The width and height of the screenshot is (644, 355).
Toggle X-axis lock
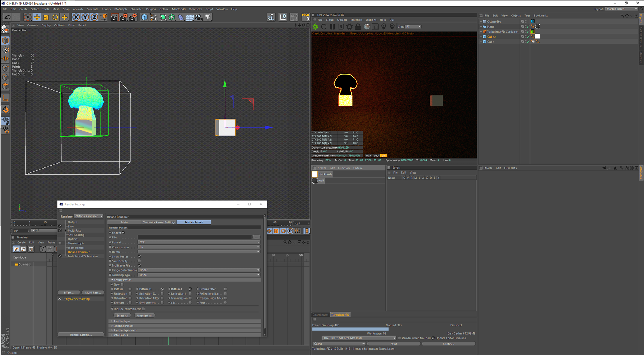(x=76, y=17)
